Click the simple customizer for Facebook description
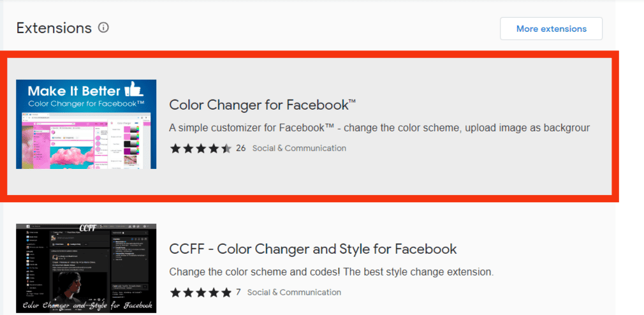The image size is (644, 315). [379, 128]
